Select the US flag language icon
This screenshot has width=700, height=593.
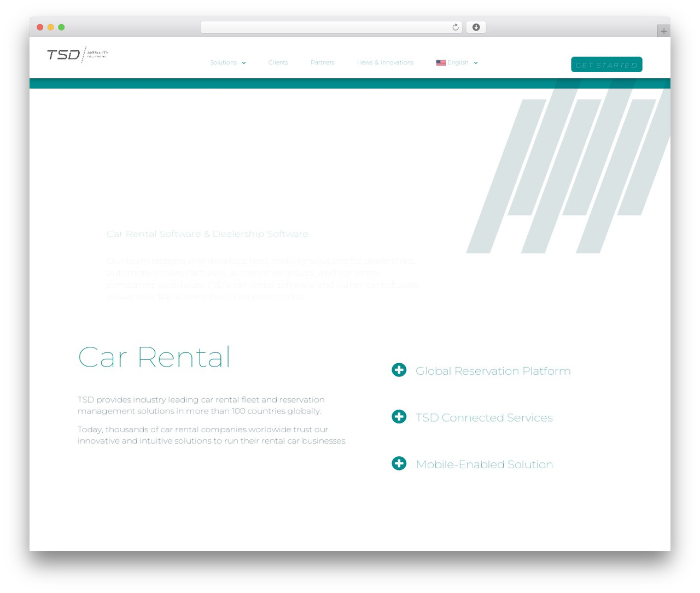[x=441, y=63]
